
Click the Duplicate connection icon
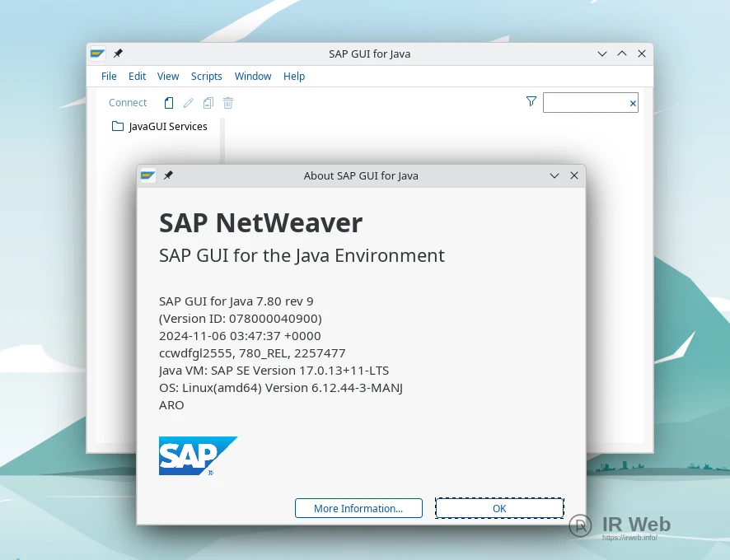(208, 103)
